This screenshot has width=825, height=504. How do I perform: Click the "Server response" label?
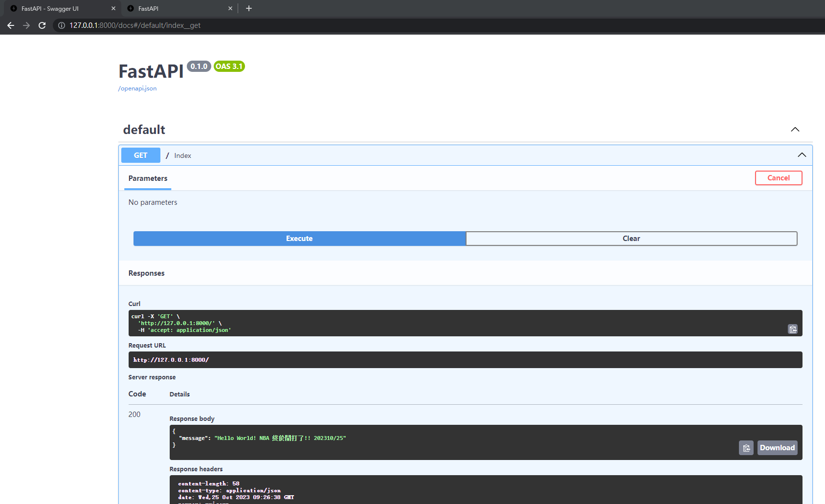click(x=152, y=377)
